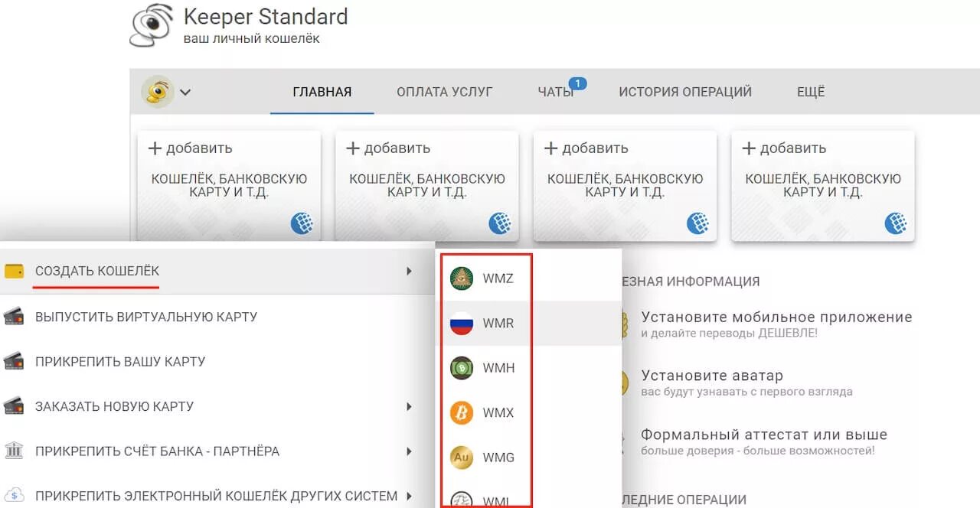Viewport: 980px width, 508px height.
Task: Click Формальный аттестат или выше link
Action: pyautogui.click(x=764, y=435)
